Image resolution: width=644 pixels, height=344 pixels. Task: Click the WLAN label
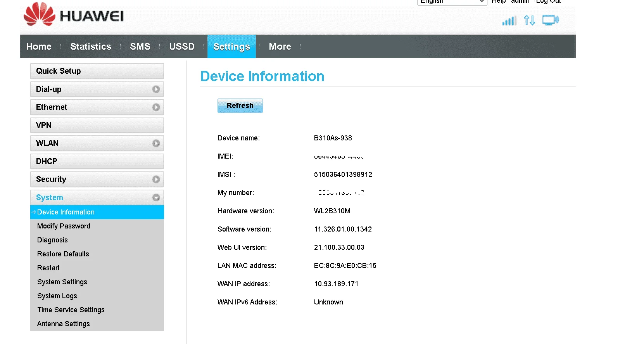[x=47, y=143]
